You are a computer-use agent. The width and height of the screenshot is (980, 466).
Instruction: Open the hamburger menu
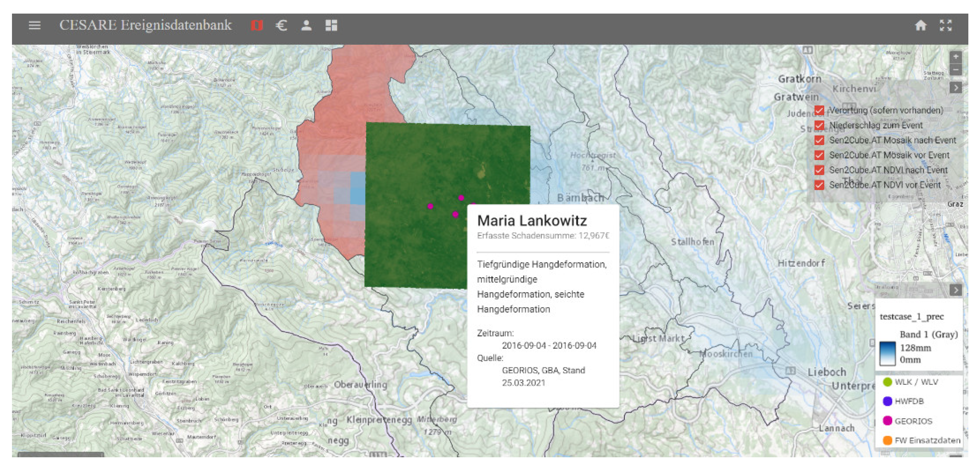point(35,26)
